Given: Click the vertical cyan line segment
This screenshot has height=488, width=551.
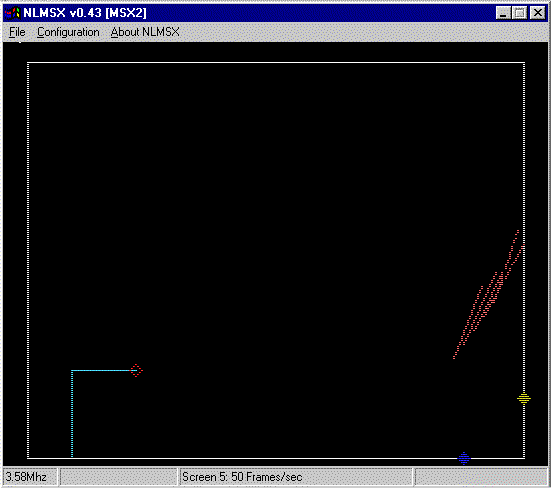Looking at the screenshot, I should [x=72, y=414].
